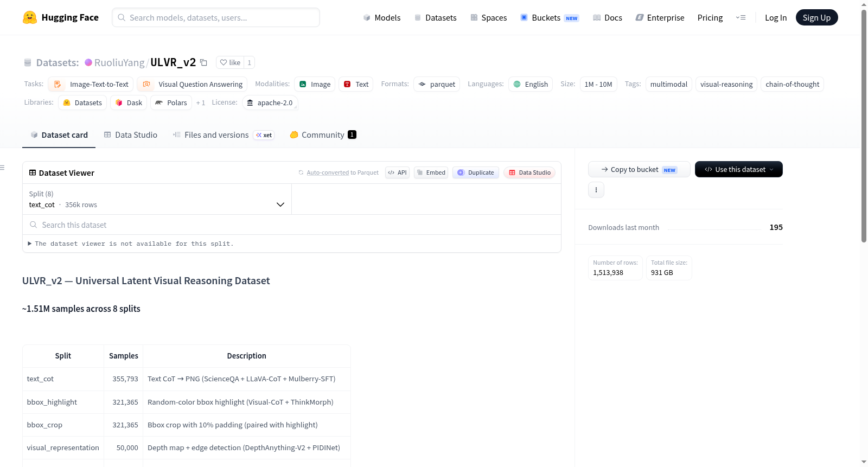Click the text_cot table cell
868x467 pixels.
tap(63, 379)
